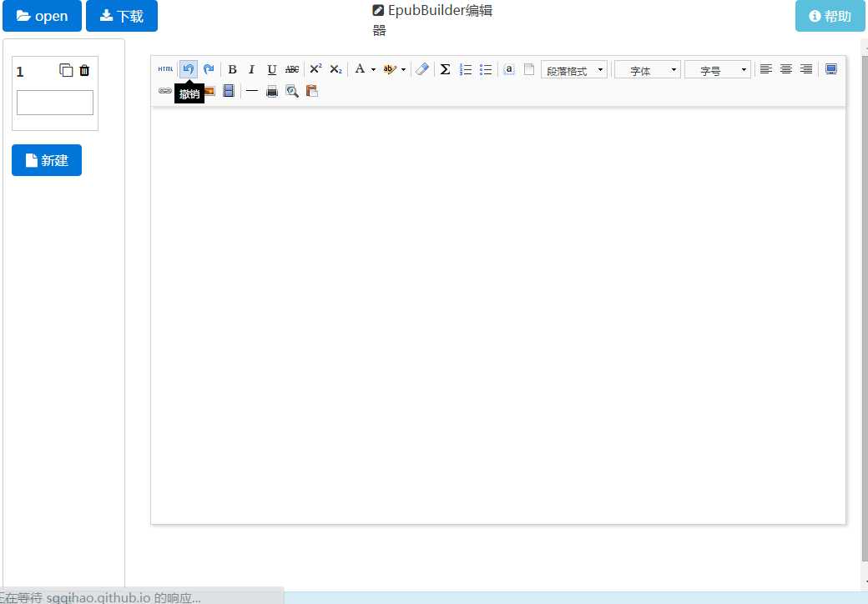This screenshot has width=868, height=604.
Task: Apply the font color A button
Action: [360, 69]
